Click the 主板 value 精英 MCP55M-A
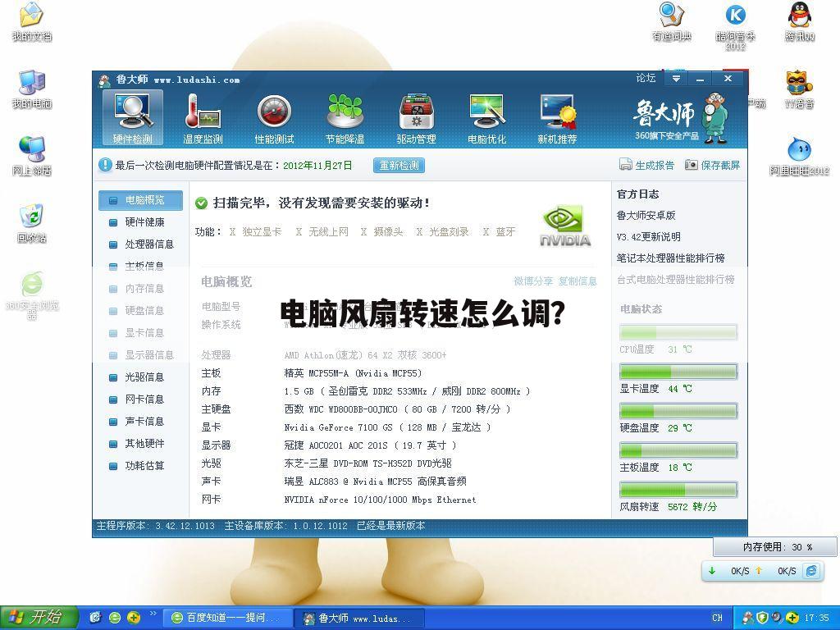 (x=353, y=373)
